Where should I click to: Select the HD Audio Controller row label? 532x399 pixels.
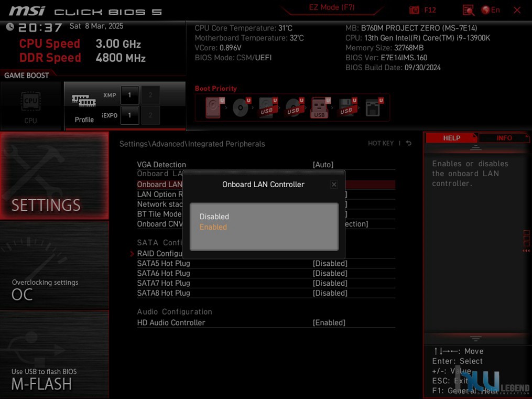tap(171, 322)
